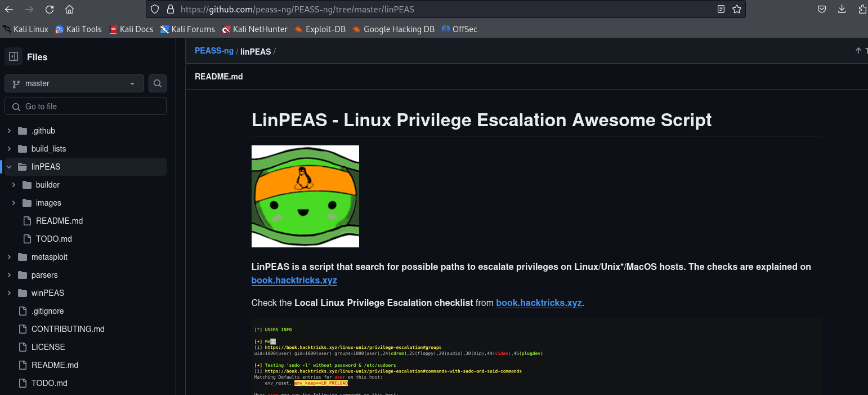Image resolution: width=868 pixels, height=395 pixels.
Task: Open the master branch dropdown
Action: coord(74,83)
